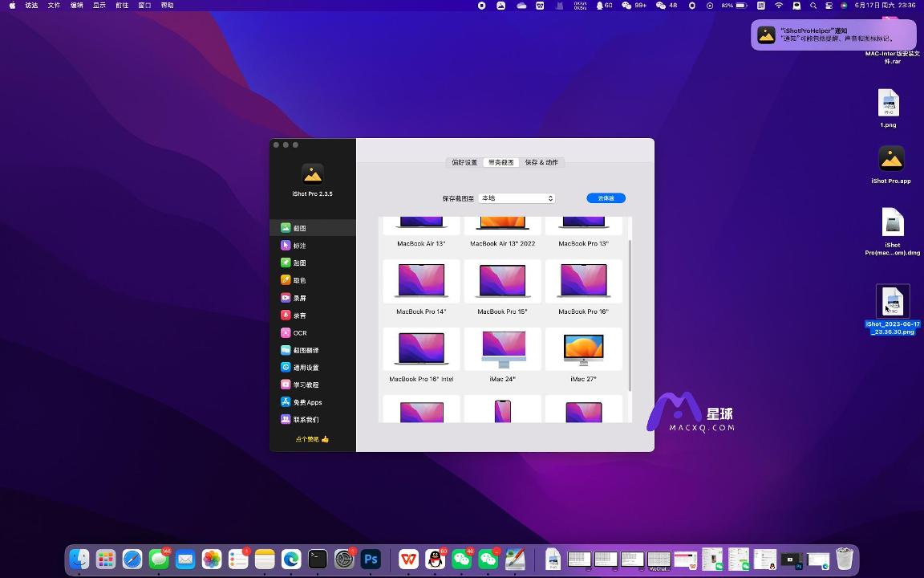The width and height of the screenshot is (924, 578).
Task: Open the Apple menu
Action: 12,6
